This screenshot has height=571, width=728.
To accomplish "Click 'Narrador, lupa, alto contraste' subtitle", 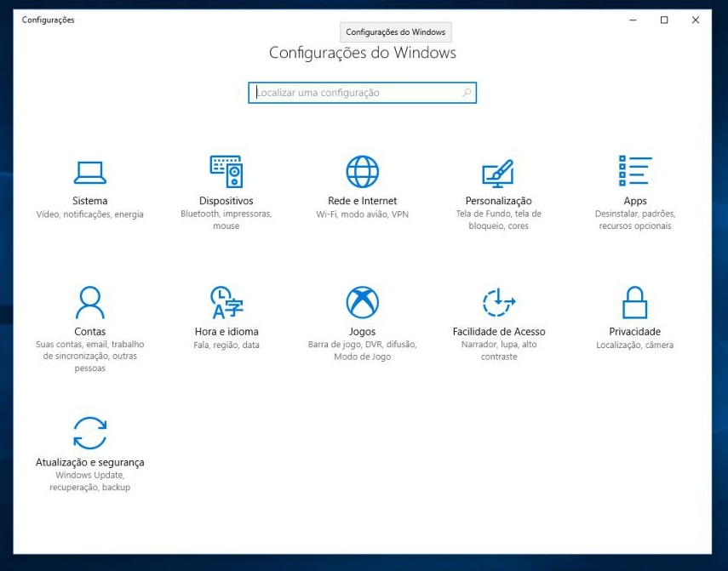I will point(497,350).
